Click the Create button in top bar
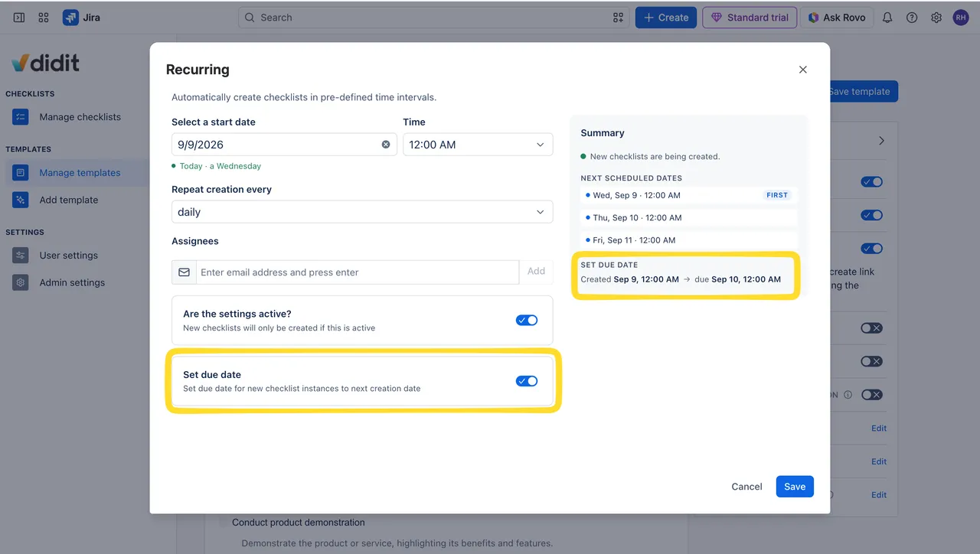Image resolution: width=980 pixels, height=554 pixels. tap(665, 18)
